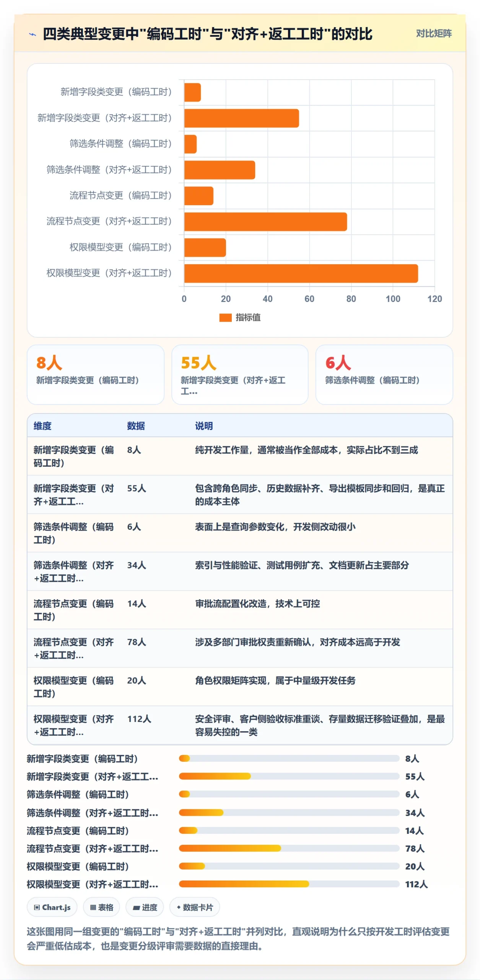Click the Chart.js tag chip
The image size is (480, 980).
tap(52, 907)
